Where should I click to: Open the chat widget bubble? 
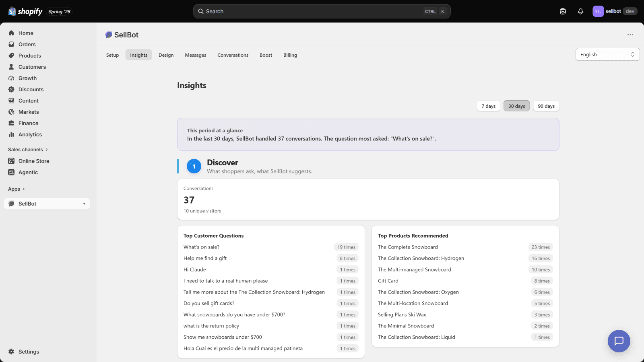click(619, 341)
